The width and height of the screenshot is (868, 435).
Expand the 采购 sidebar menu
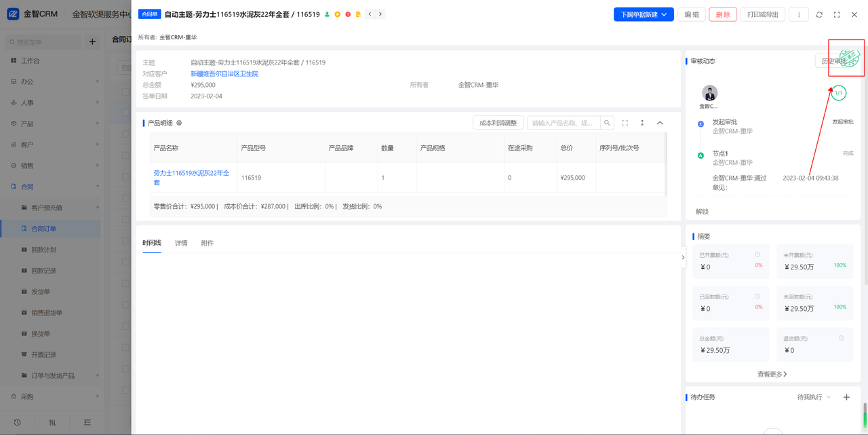tap(51, 396)
